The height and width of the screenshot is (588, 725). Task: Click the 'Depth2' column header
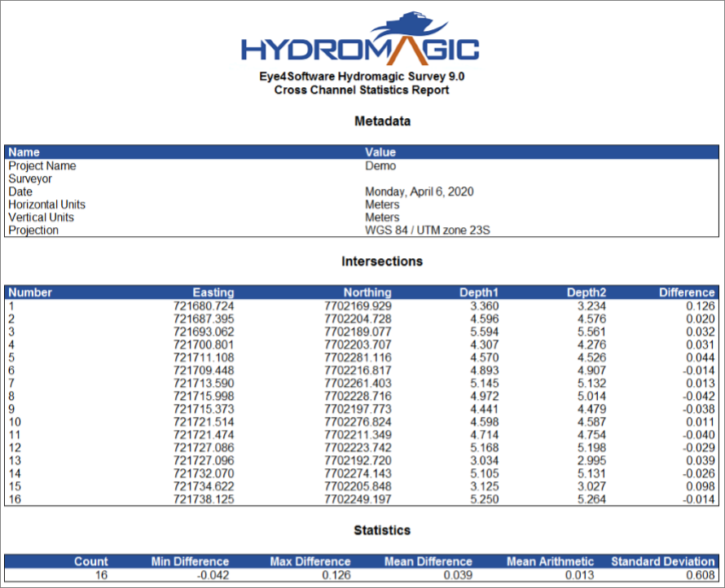pos(587,292)
